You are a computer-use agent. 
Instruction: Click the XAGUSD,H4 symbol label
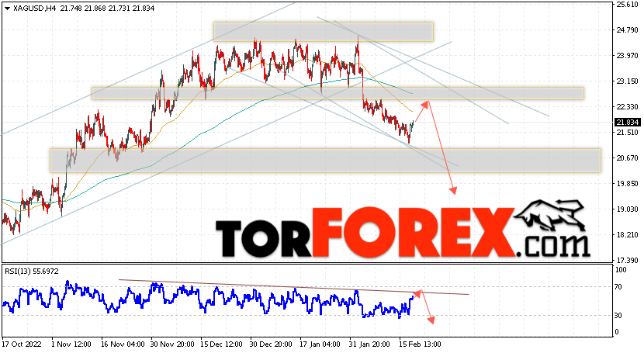pos(34,9)
